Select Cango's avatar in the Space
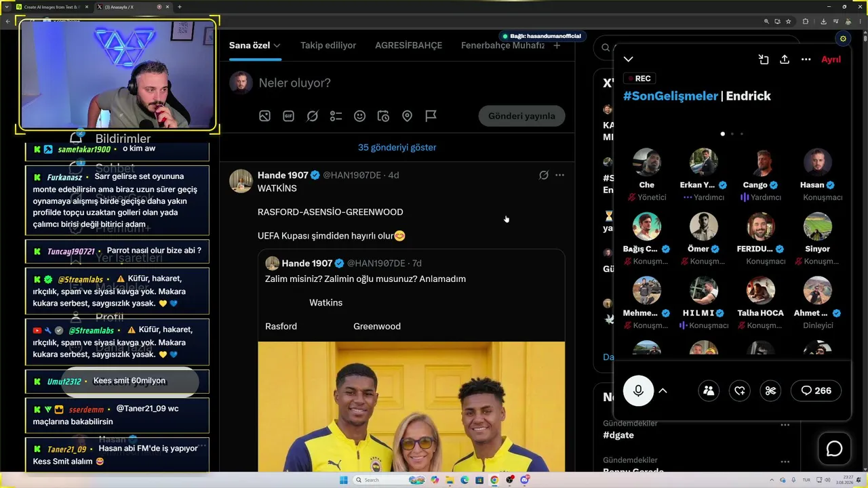This screenshot has width=868, height=488. tap(760, 163)
